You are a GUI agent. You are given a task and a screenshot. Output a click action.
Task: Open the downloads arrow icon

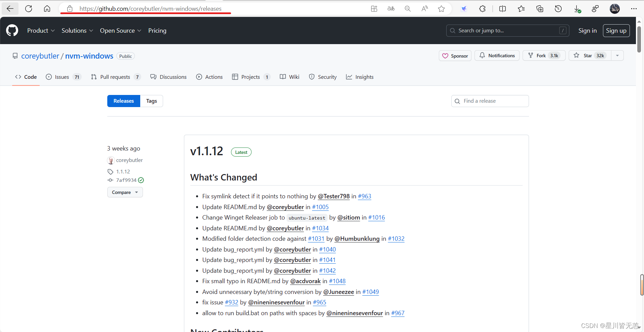pyautogui.click(x=577, y=9)
